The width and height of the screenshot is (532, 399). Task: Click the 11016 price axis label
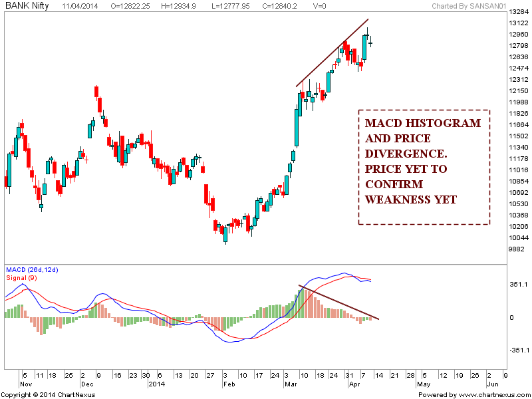519,170
